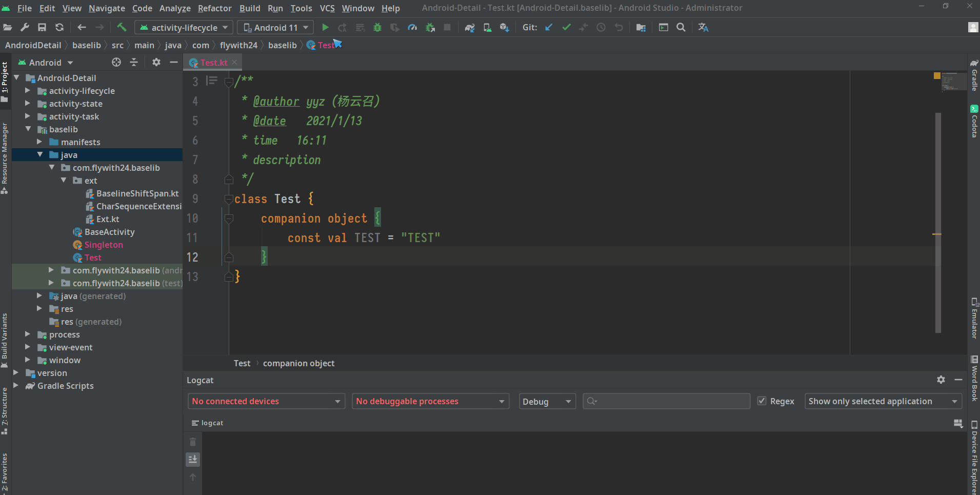Toggle scroll to end in Logcat
This screenshot has height=495, width=980.
coord(193,459)
